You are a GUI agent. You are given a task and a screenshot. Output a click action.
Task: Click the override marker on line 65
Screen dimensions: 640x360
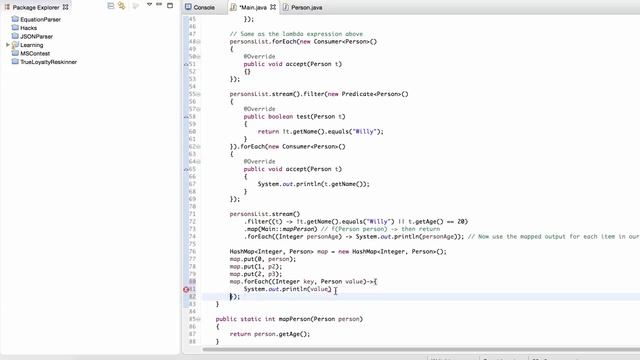coord(186,169)
